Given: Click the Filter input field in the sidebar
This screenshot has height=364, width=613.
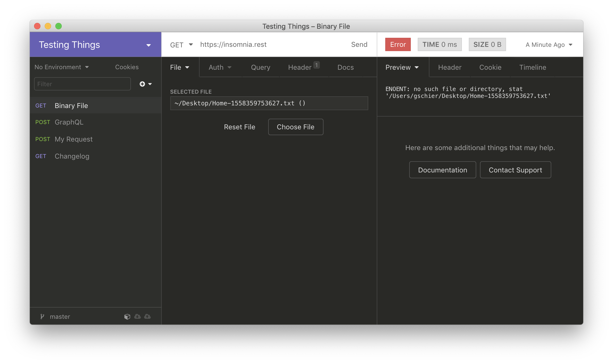Looking at the screenshot, I should [x=82, y=84].
